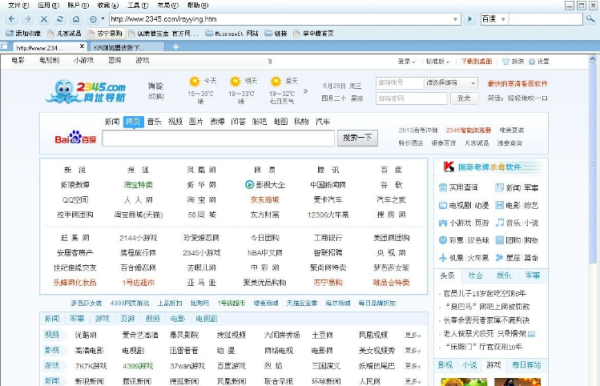Viewport: 600px width, 386px height.
Task: Open the 请选择邮箱 mailbox dropdown
Action: pyautogui.click(x=450, y=83)
